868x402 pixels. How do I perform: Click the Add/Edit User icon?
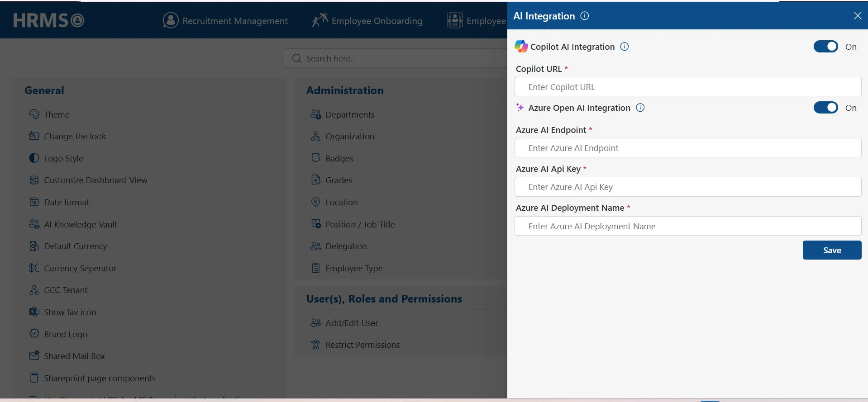click(x=315, y=322)
